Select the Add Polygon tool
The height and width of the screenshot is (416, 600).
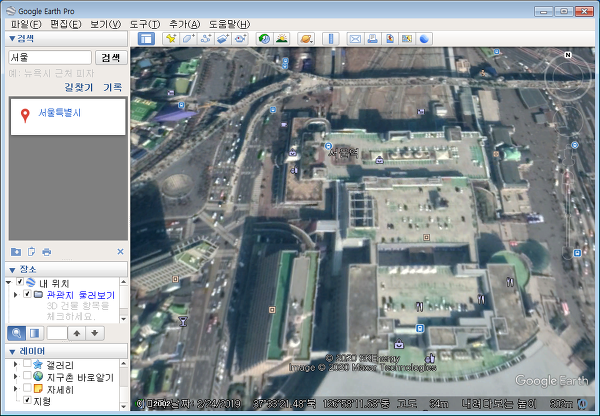tap(188, 39)
